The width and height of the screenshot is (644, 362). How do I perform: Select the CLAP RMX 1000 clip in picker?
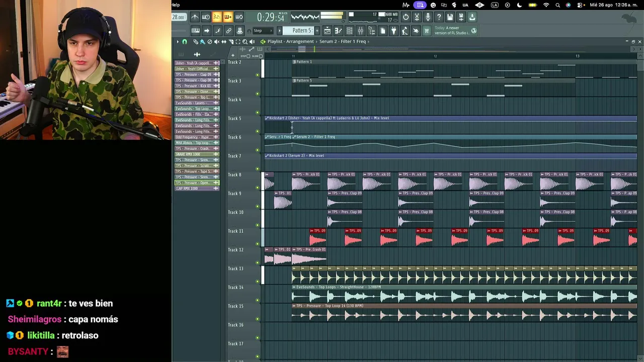197,189
